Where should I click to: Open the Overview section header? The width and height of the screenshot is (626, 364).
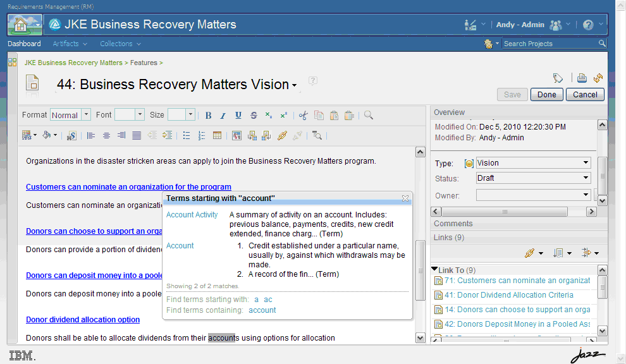pos(449,112)
